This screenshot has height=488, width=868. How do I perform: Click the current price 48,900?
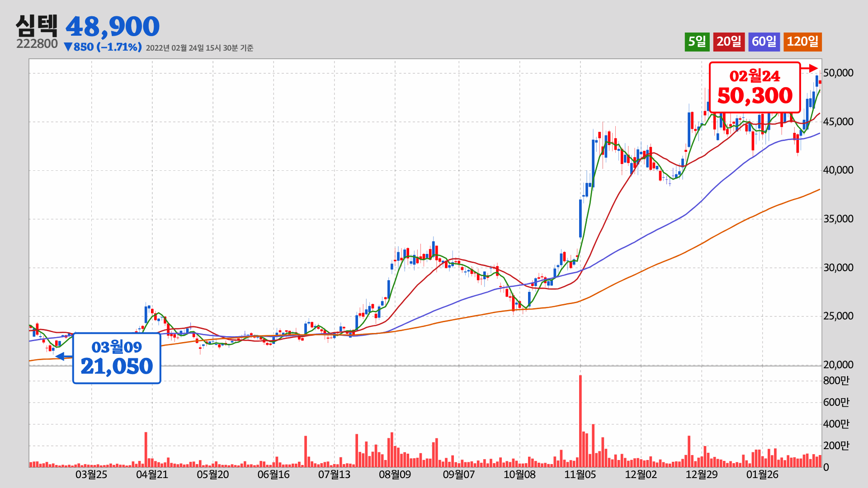(x=113, y=26)
